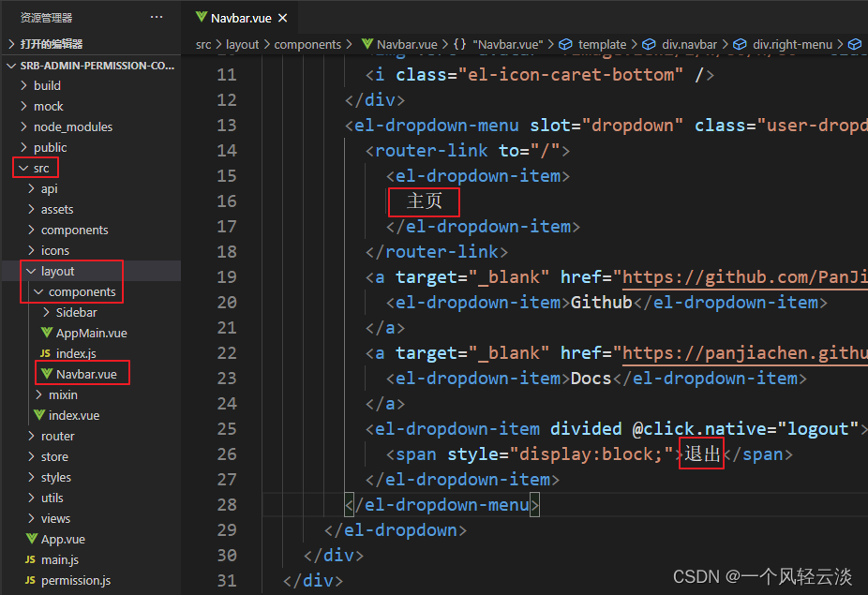Image resolution: width=868 pixels, height=595 pixels.
Task: Click the div.right-menu breadcrumb segment
Action: click(x=792, y=44)
